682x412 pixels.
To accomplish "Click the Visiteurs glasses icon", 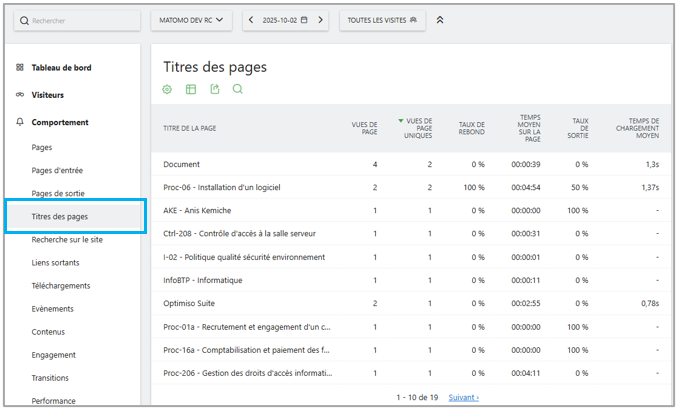I will [20, 95].
